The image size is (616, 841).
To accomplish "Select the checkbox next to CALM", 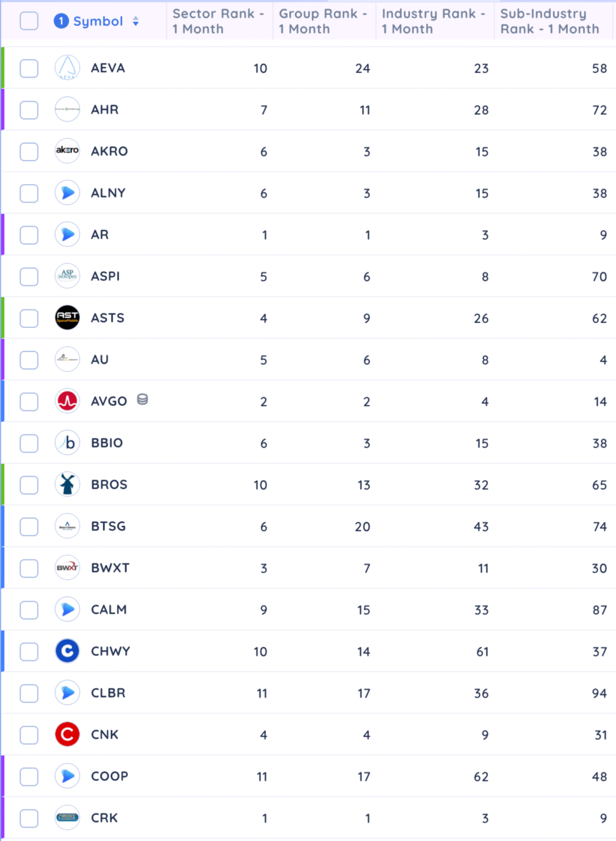I will pos(29,610).
